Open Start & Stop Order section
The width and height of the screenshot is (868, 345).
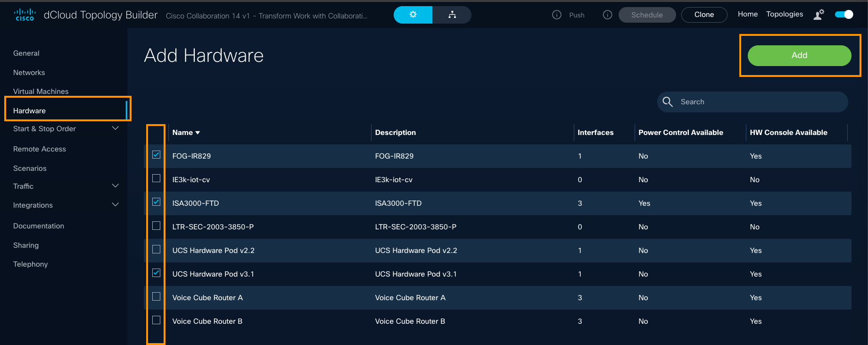[44, 129]
